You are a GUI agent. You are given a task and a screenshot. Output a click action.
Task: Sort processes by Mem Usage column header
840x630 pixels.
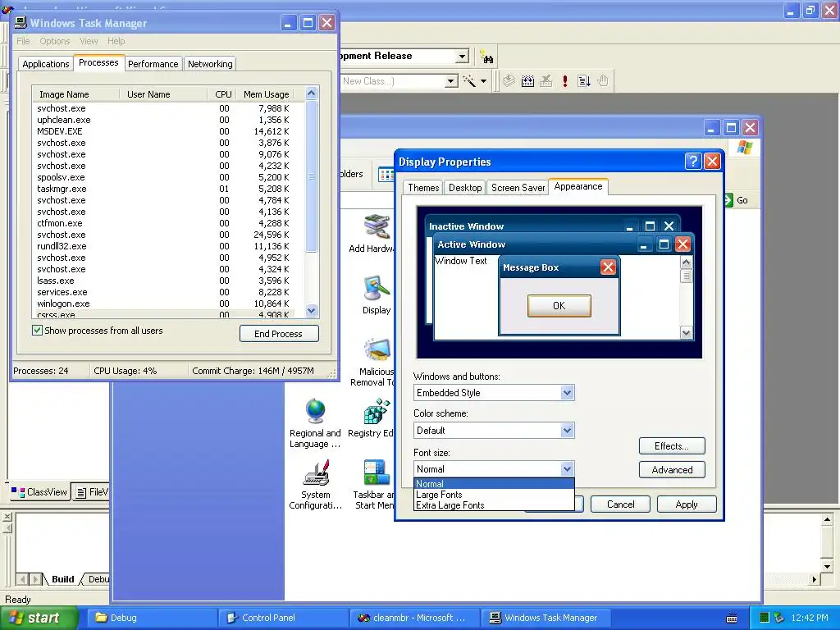click(266, 94)
